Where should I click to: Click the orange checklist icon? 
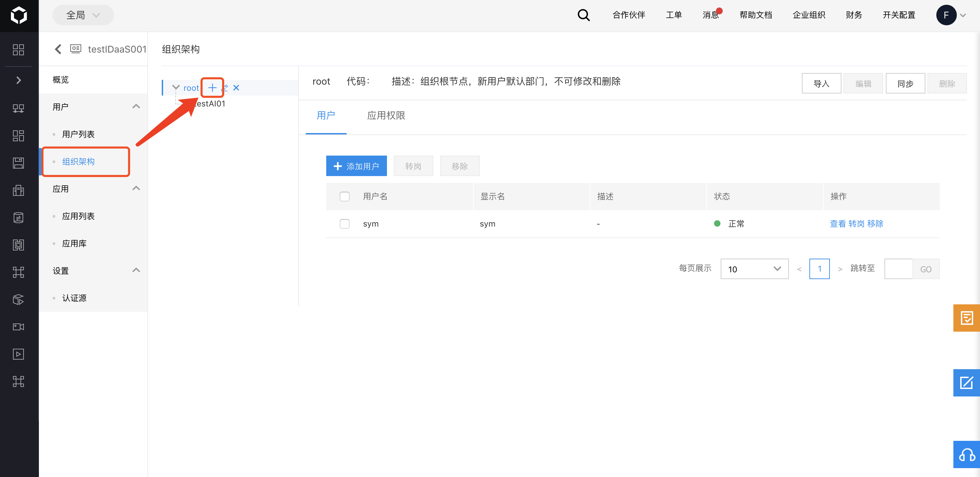pos(966,318)
